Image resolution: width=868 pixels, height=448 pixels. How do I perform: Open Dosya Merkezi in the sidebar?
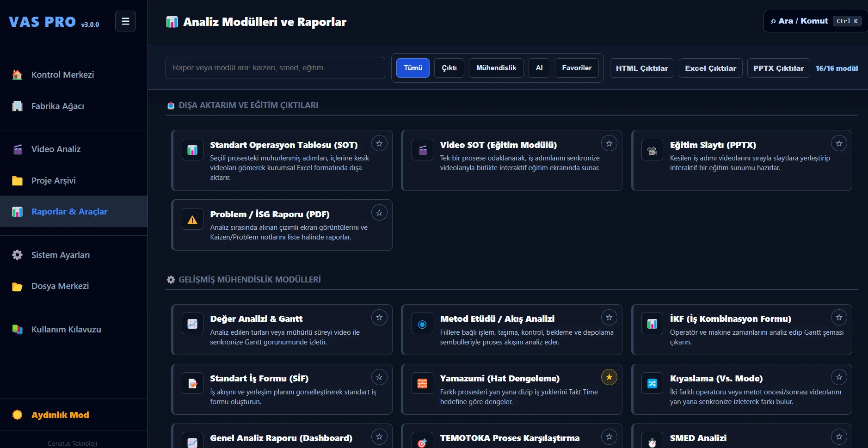74,286
